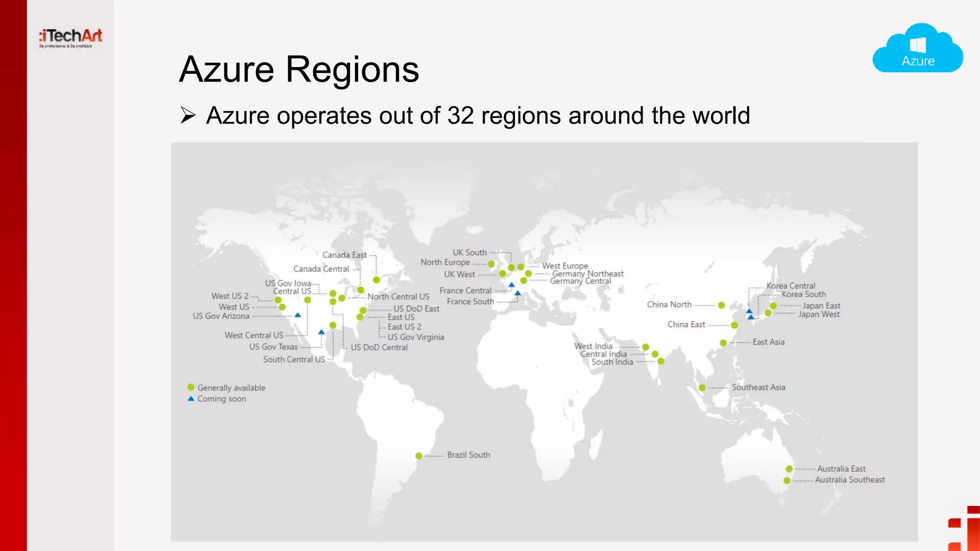Click the Australia East label
This screenshot has width=980, height=551.
(841, 469)
